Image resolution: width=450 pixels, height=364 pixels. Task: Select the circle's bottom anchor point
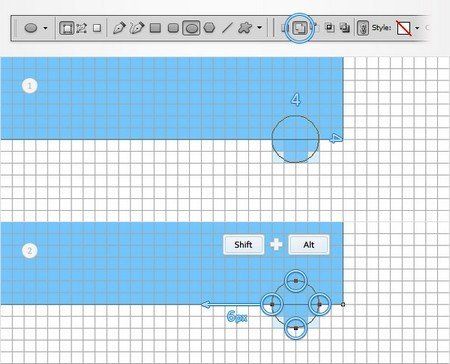click(296, 328)
